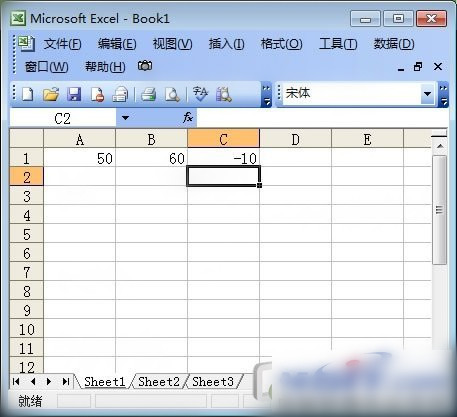Click the fill handle of cell C2
Image resolution: width=457 pixels, height=417 pixels.
coord(259,185)
